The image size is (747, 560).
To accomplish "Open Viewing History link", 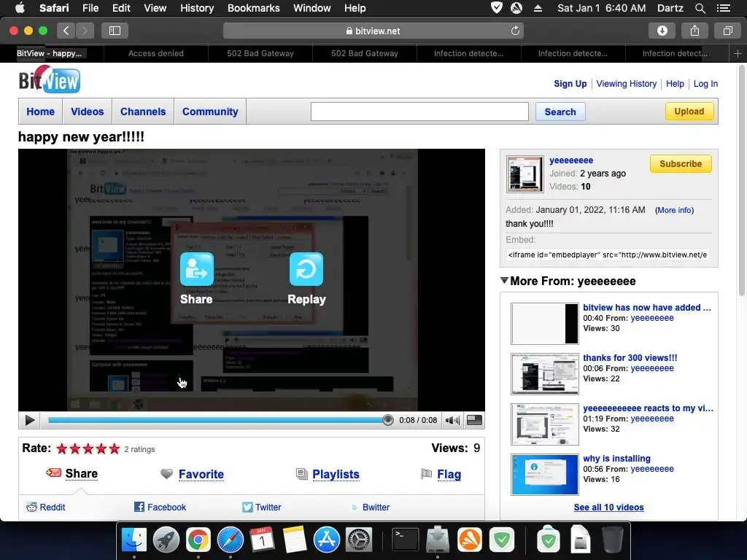I will (x=627, y=84).
